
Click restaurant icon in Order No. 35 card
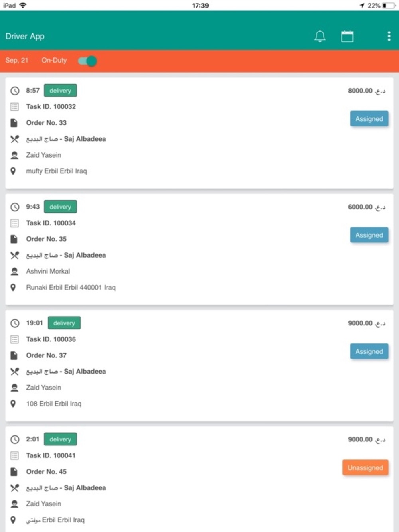(x=15, y=255)
